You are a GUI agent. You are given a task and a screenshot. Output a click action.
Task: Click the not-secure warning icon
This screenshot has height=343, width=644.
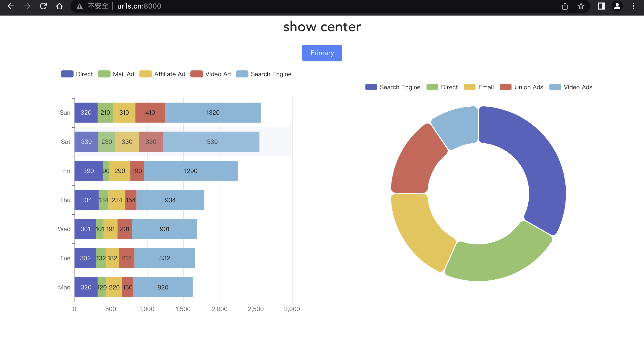[80, 6]
